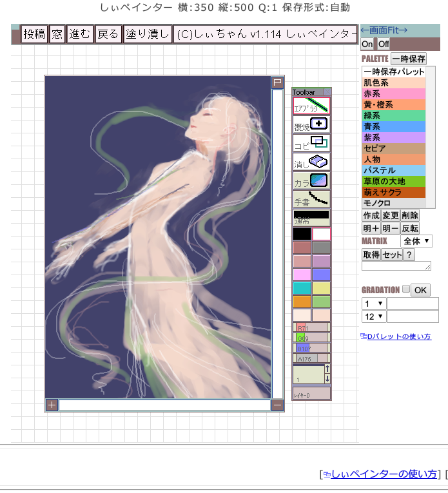Click the ←画面Fit→ link

(384, 30)
